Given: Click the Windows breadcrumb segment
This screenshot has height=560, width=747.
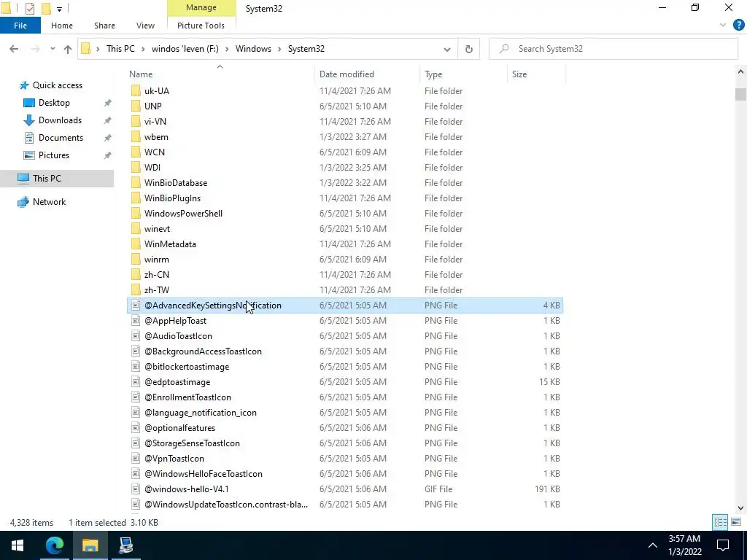Looking at the screenshot, I should (x=253, y=49).
